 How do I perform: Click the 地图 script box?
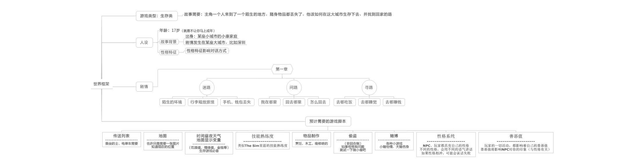point(163,141)
